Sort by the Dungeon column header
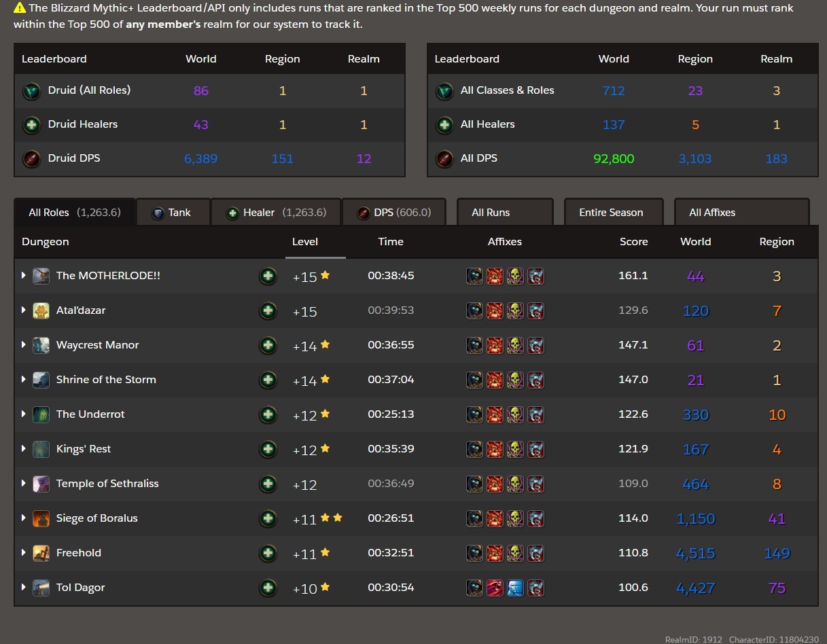Screen dimensions: 827x644 point(46,242)
